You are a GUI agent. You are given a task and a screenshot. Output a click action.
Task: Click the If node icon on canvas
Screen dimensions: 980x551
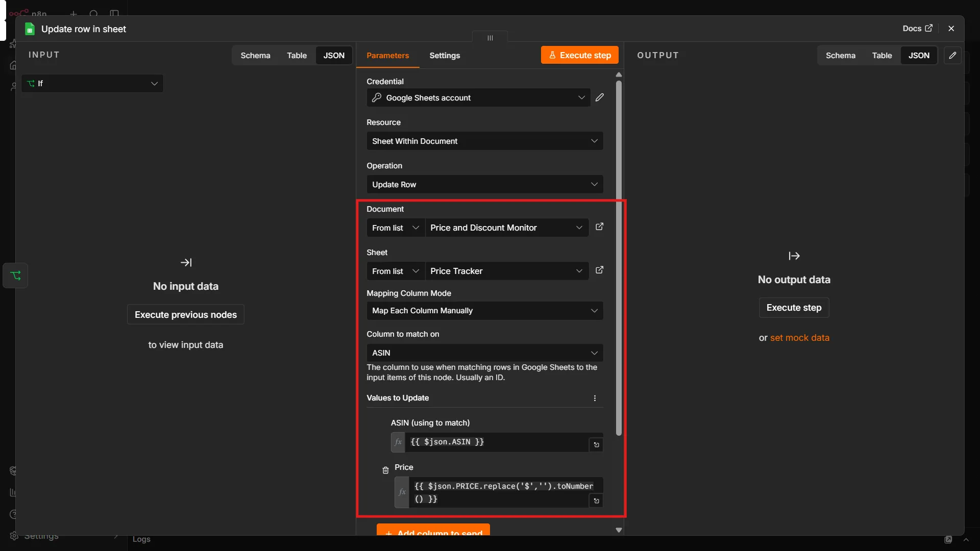pyautogui.click(x=15, y=275)
